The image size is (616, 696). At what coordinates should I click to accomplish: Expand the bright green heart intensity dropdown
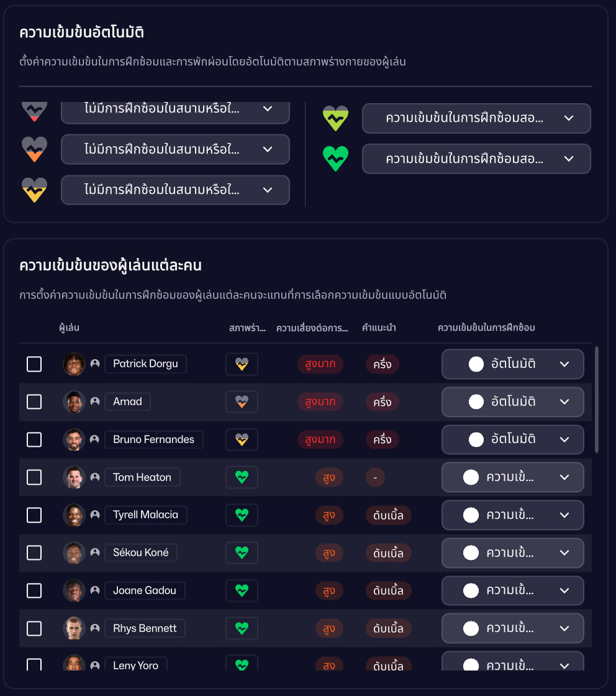(x=476, y=159)
